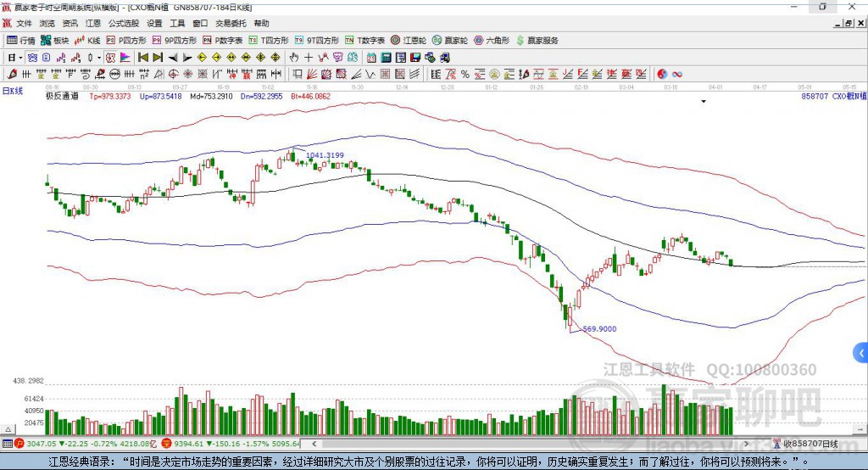Click Shenzhen index 9394.61 status entry
Image resolution: width=868 pixels, height=470 pixels.
pyautogui.click(x=231, y=444)
